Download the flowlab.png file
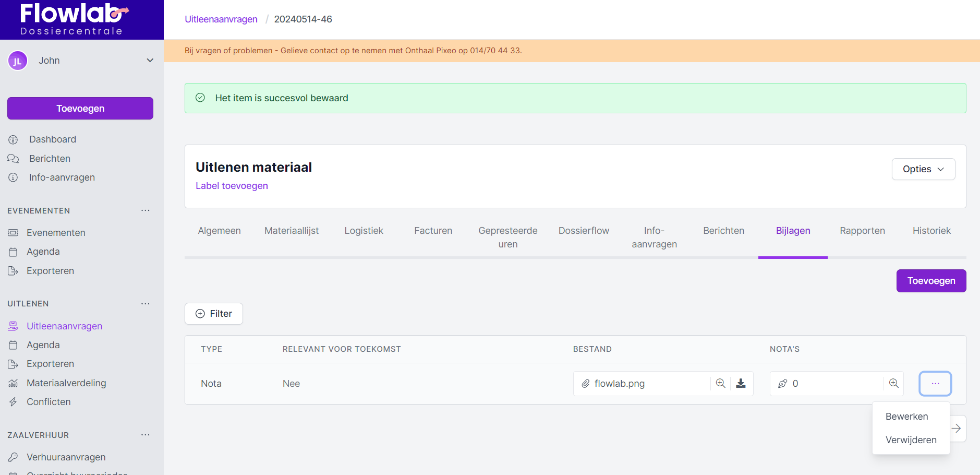This screenshot has width=980, height=475. (741, 384)
